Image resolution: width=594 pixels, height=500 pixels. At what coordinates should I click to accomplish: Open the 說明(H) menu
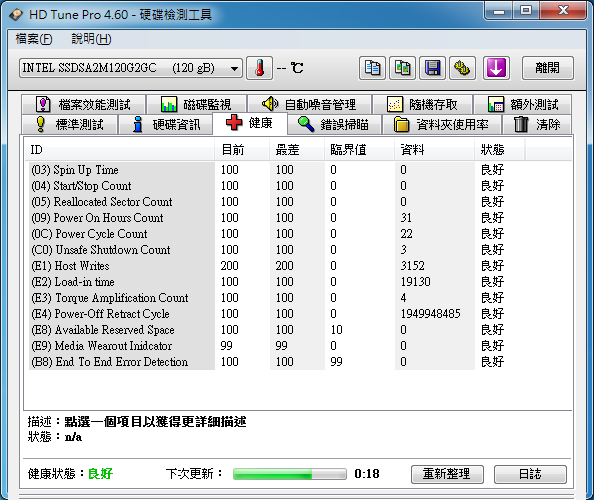coord(91,39)
